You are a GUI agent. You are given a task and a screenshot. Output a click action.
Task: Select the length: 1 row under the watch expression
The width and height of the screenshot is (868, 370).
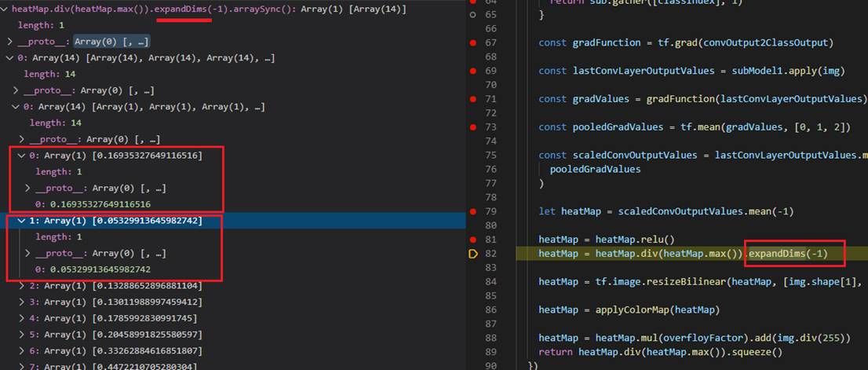tap(41, 25)
